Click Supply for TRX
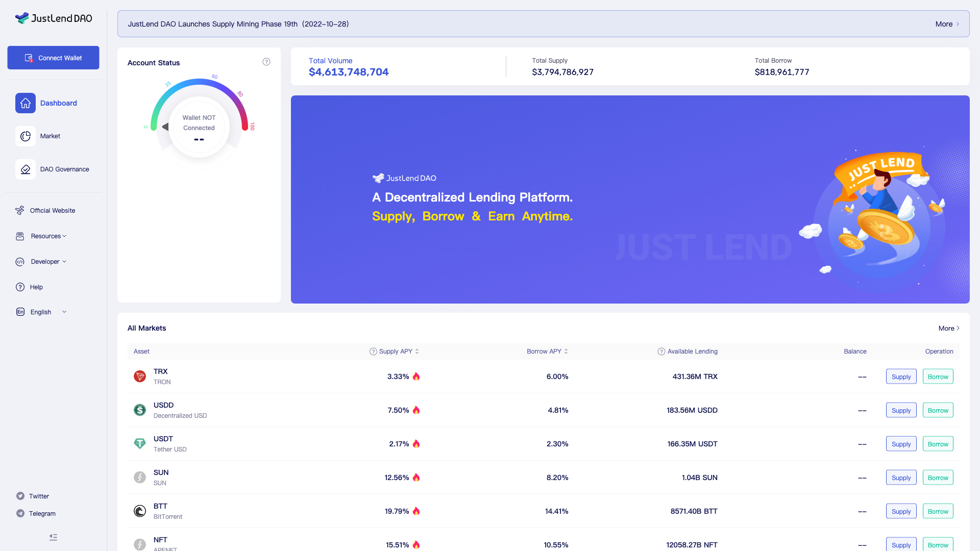This screenshot has height=551, width=980. (x=901, y=377)
